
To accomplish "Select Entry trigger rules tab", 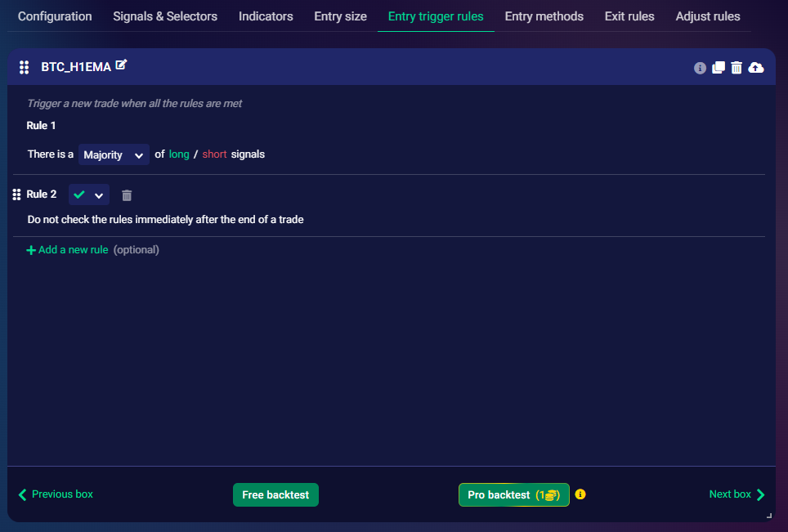I will [436, 16].
